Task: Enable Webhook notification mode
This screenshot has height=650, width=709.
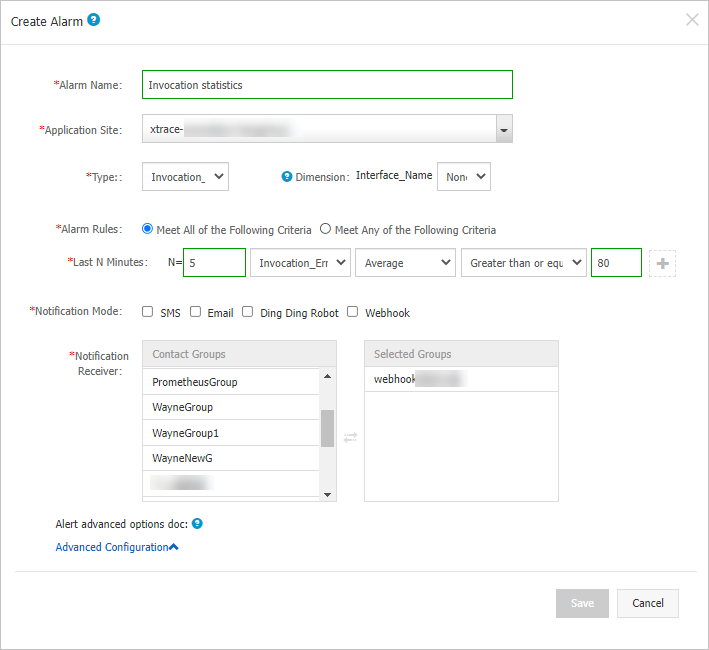Action: click(x=352, y=312)
